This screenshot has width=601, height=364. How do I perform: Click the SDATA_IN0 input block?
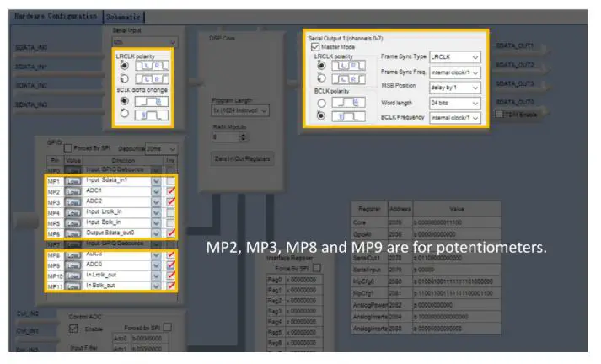tap(58, 50)
